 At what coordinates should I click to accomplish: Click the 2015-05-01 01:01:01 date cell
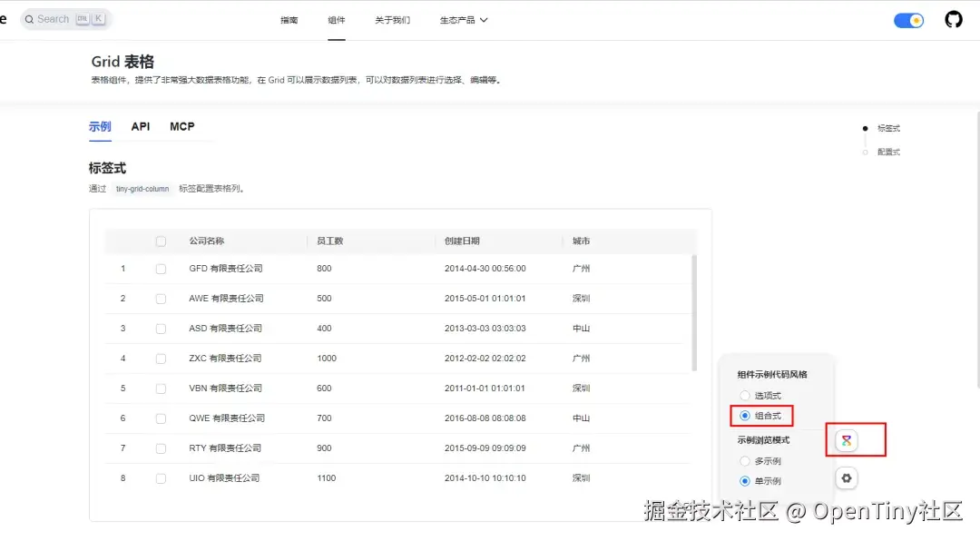(485, 299)
